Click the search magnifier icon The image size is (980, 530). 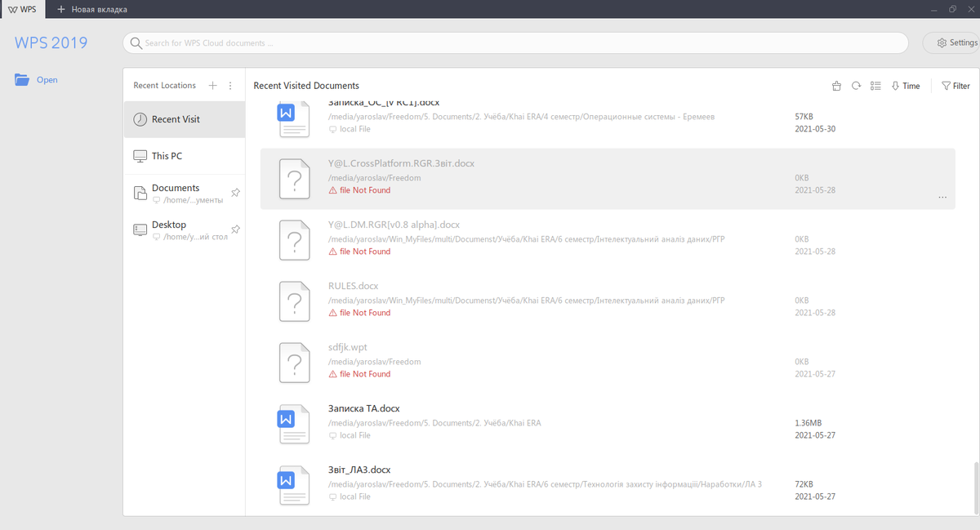tap(136, 42)
